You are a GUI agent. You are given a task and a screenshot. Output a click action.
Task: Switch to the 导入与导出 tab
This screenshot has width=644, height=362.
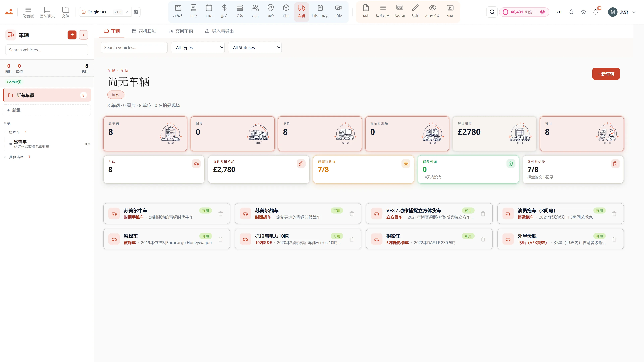click(x=220, y=31)
